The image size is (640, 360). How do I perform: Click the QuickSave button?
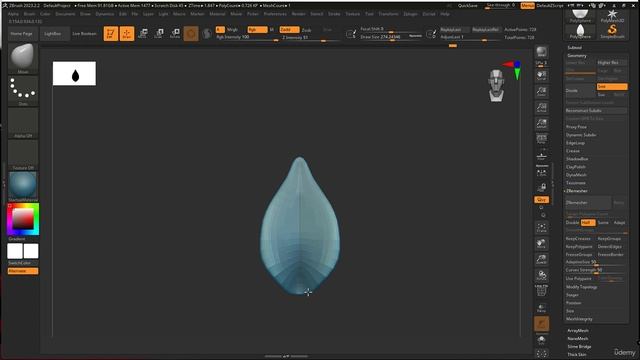point(467,6)
